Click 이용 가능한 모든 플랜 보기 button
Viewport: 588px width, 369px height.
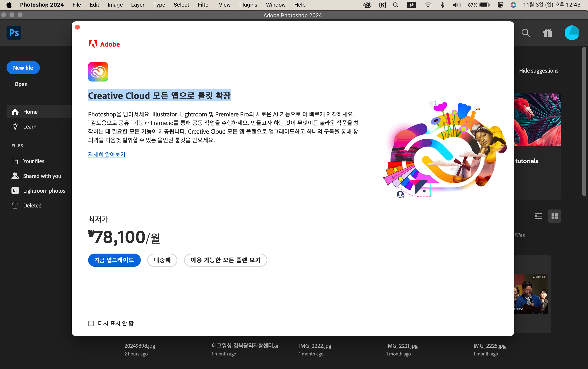click(225, 260)
